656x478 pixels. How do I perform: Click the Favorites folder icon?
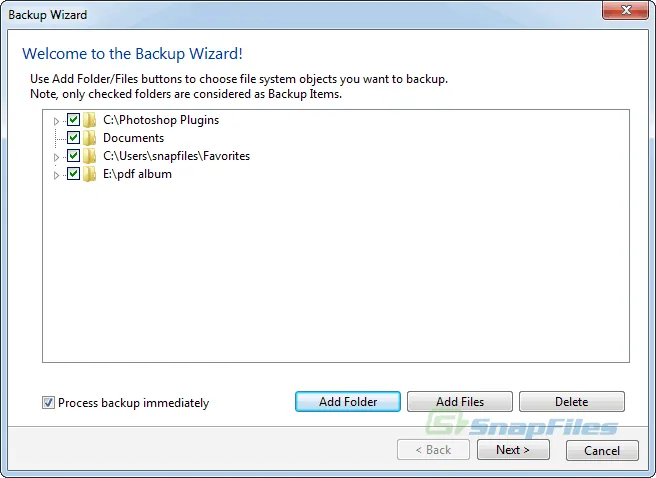click(x=90, y=156)
